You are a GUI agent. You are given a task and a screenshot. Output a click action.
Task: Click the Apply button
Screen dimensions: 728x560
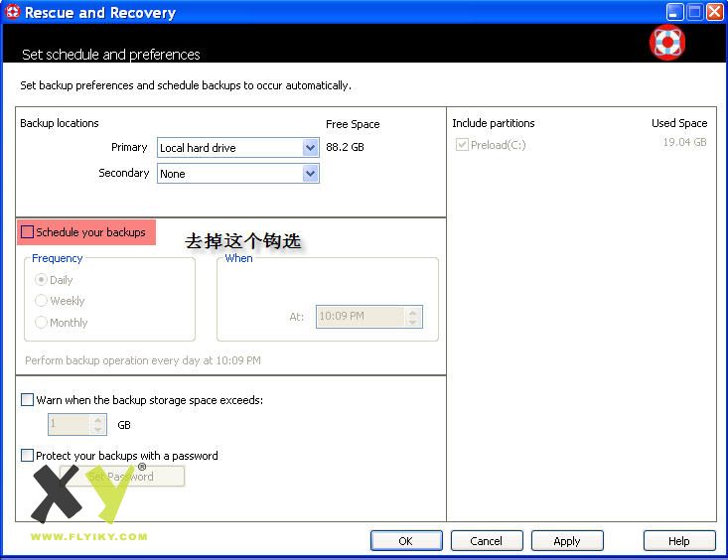pos(567,541)
